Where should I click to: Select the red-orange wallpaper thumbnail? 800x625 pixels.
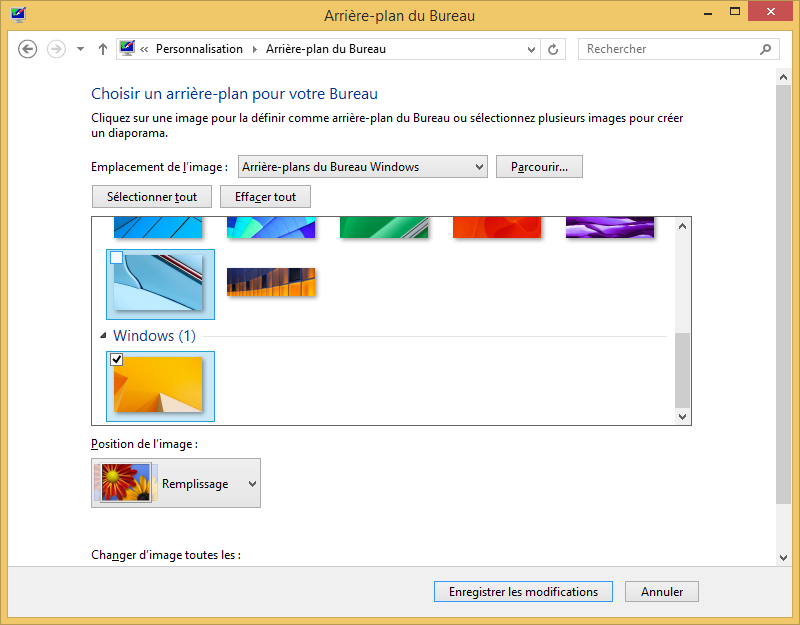[497, 228]
